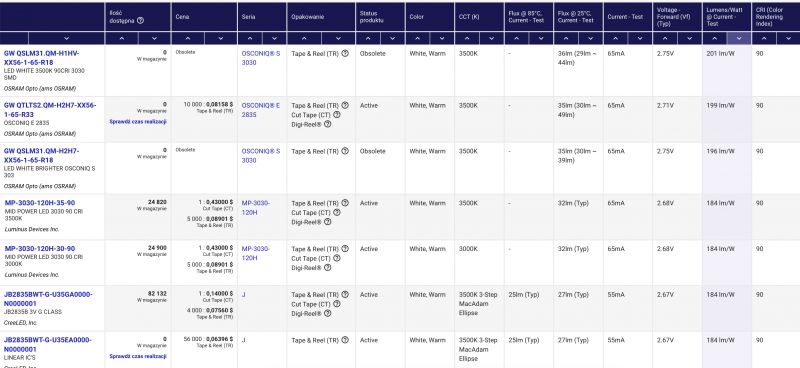Sort Voltage - Forward column descending
The image size is (800, 368).
click(690, 38)
